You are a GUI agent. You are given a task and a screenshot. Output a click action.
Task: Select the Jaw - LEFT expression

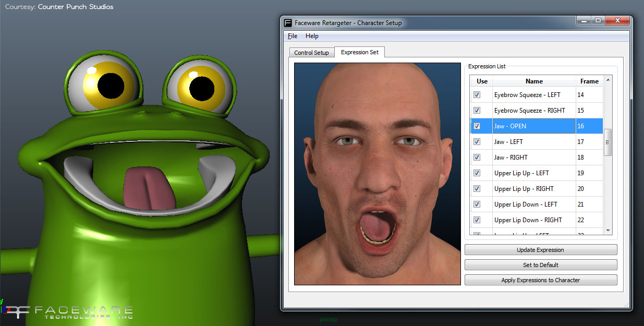tap(537, 142)
